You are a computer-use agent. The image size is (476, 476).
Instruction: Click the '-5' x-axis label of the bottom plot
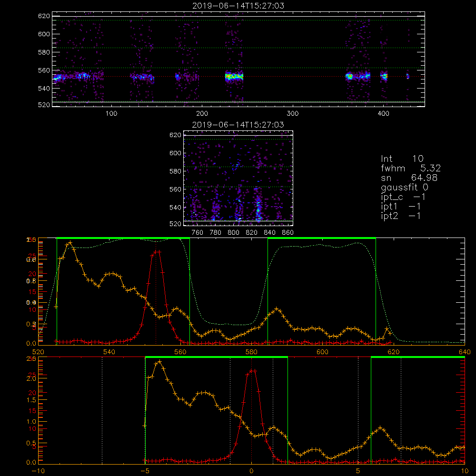click(145, 471)
